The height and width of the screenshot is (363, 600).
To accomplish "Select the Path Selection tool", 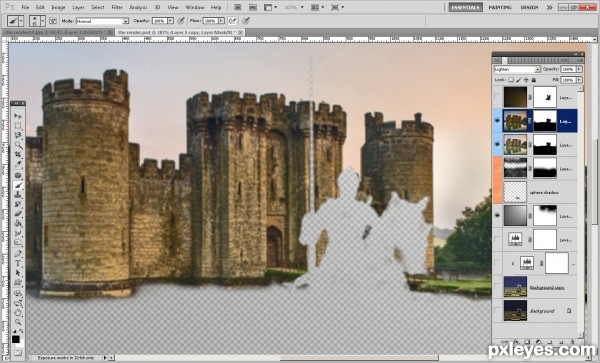I will click(x=18, y=273).
